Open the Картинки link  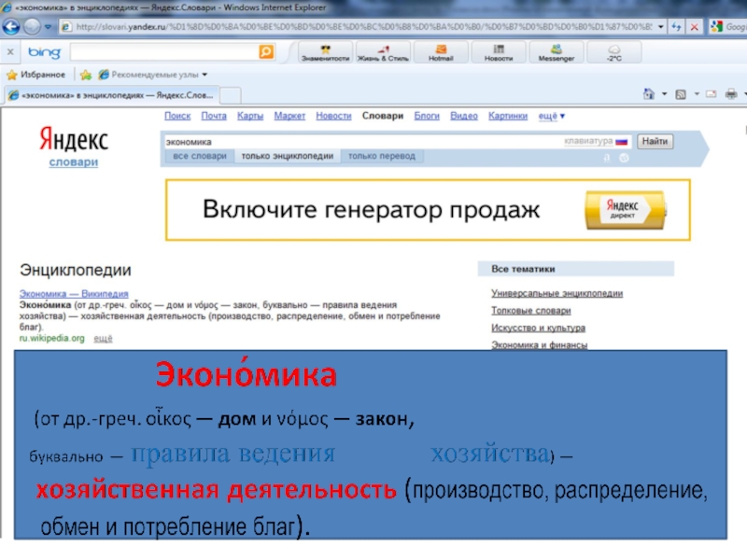tap(508, 116)
